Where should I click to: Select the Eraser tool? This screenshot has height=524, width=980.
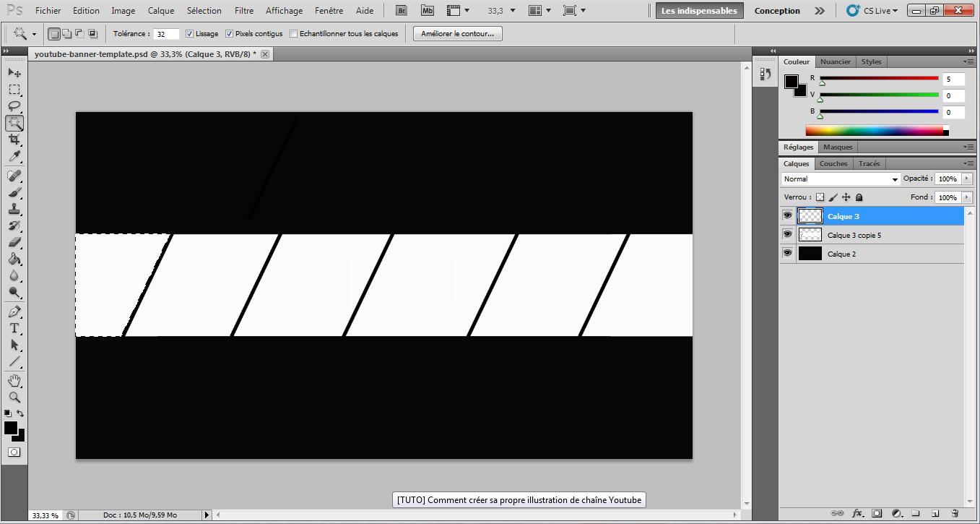14,242
